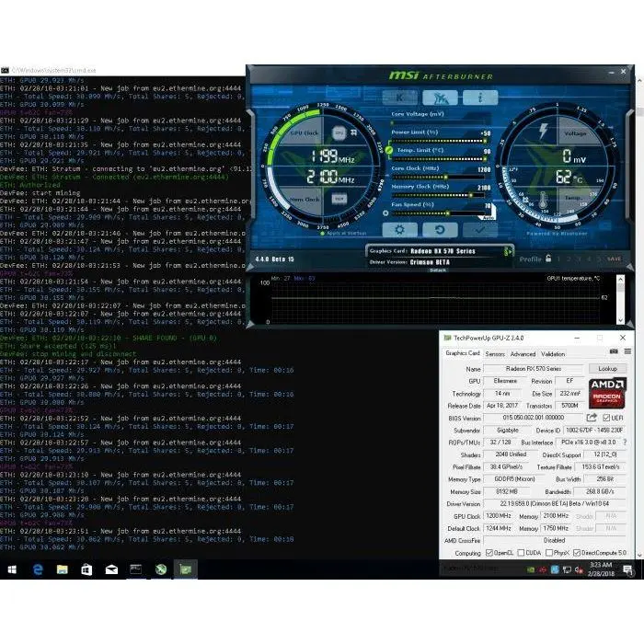This screenshot has width=644, height=644.
Task: Toggle OpenCL checkbox in GPU-Z
Action: point(489,553)
